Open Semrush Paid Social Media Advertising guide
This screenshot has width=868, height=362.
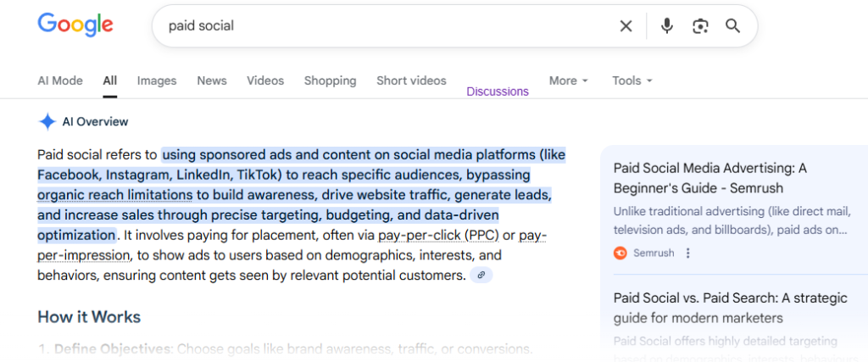pos(709,178)
